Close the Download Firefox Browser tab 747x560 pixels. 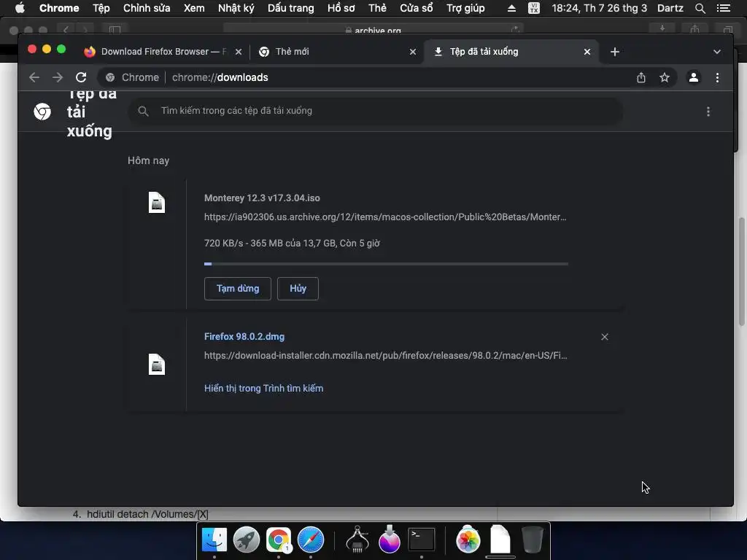pos(239,52)
